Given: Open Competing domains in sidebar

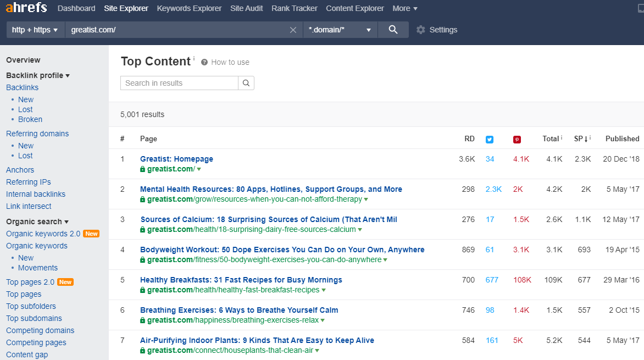Looking at the screenshot, I should pos(40,330).
